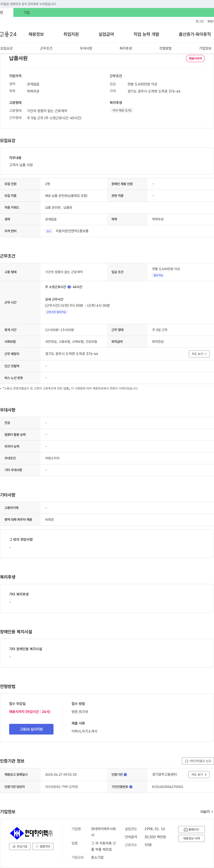Click the 로그인 link
214x868 pixels.
point(200,22)
